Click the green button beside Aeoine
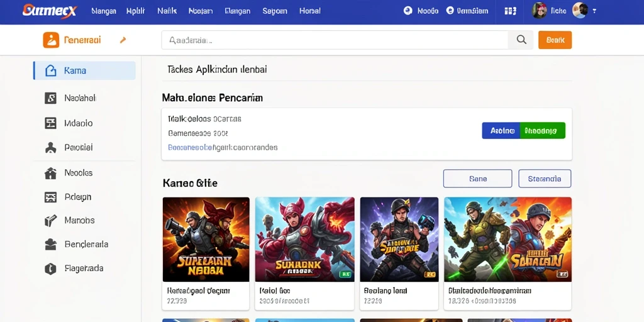644x322 pixels. point(543,131)
